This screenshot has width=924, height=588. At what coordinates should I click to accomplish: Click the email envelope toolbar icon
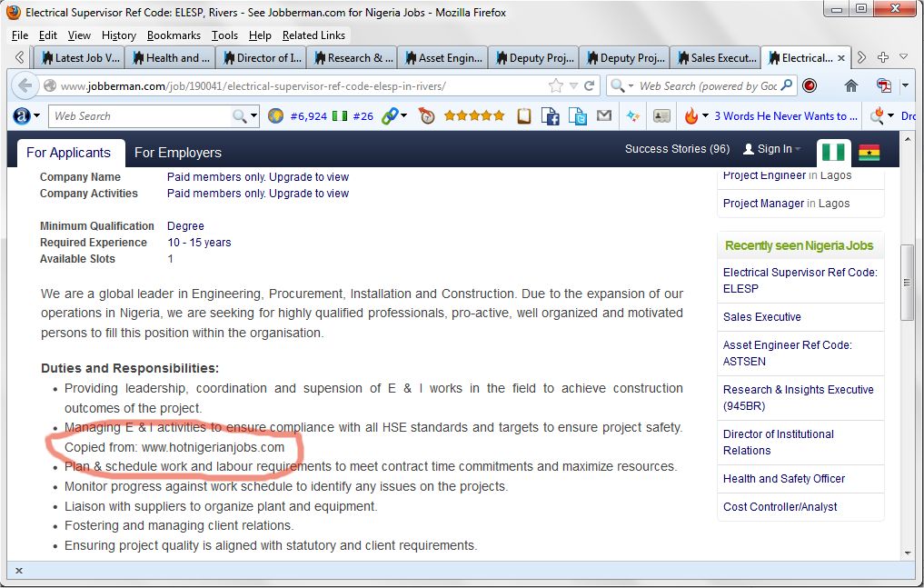[604, 115]
